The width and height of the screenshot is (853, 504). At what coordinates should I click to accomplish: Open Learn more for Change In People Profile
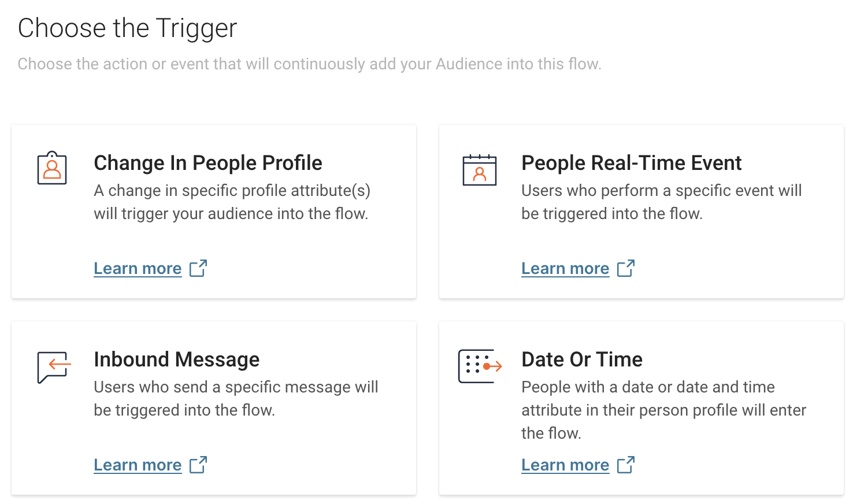click(138, 269)
